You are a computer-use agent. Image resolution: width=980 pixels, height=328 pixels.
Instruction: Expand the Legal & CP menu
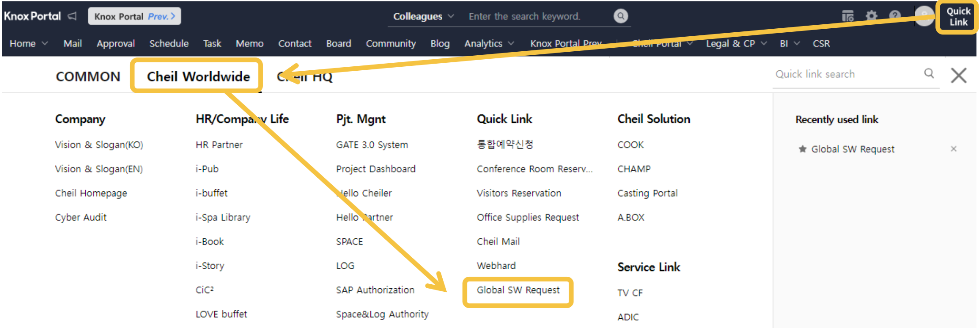(x=736, y=43)
